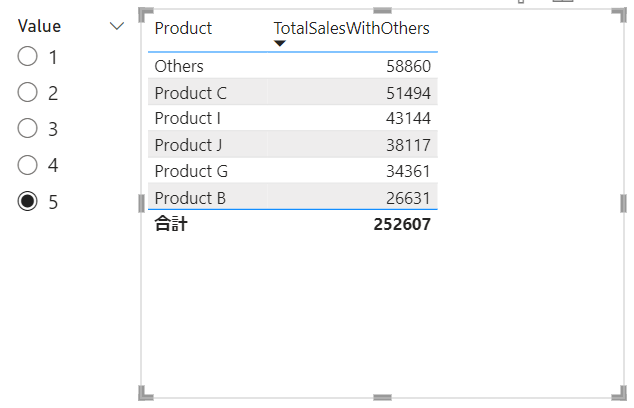Click the bottom-middle resize handle of the table
The width and height of the screenshot is (634, 408).
tap(382, 396)
